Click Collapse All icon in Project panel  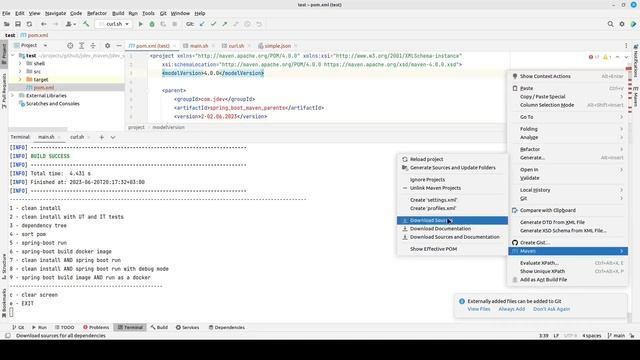(93, 46)
